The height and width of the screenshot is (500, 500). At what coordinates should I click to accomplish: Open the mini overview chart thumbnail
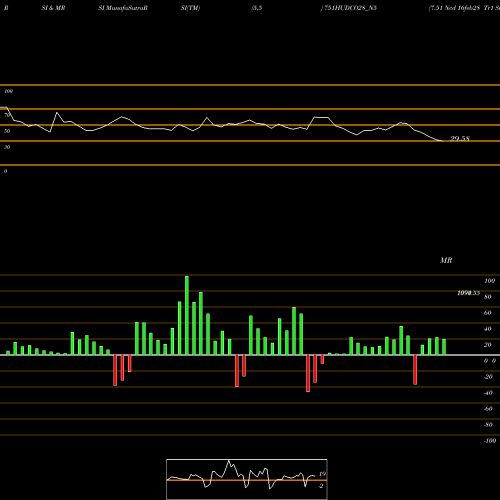pyautogui.click(x=247, y=479)
